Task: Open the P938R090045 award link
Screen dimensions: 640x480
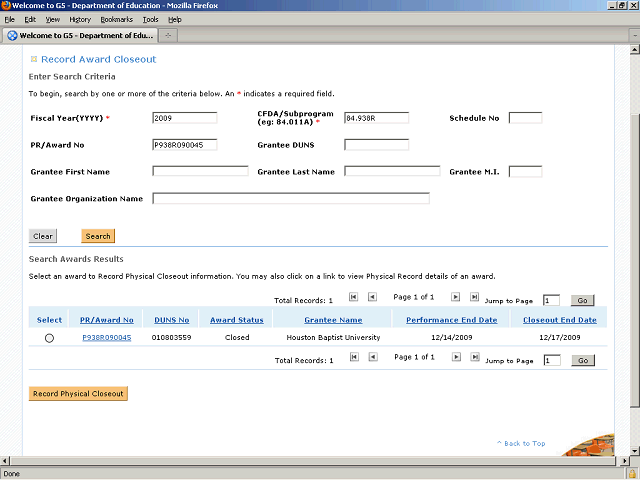Action: (106, 338)
